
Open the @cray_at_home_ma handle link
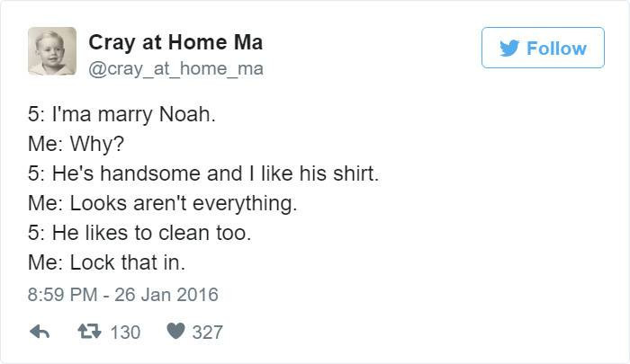(x=175, y=67)
